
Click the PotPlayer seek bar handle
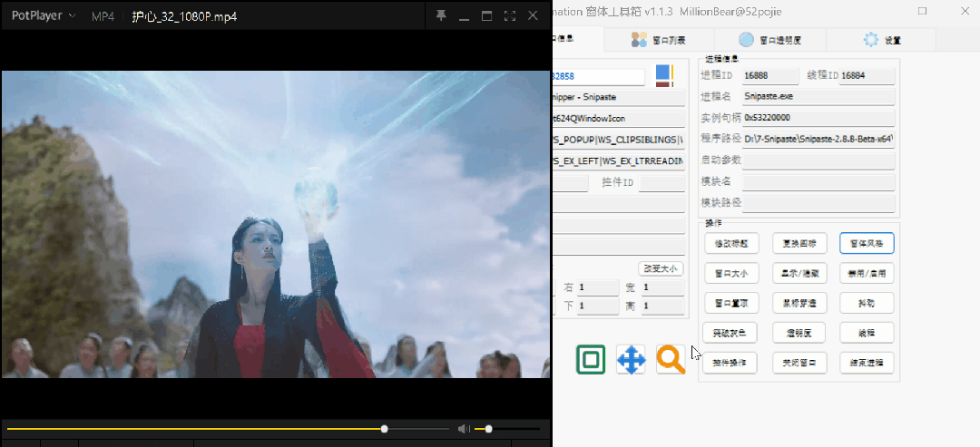coord(385,429)
